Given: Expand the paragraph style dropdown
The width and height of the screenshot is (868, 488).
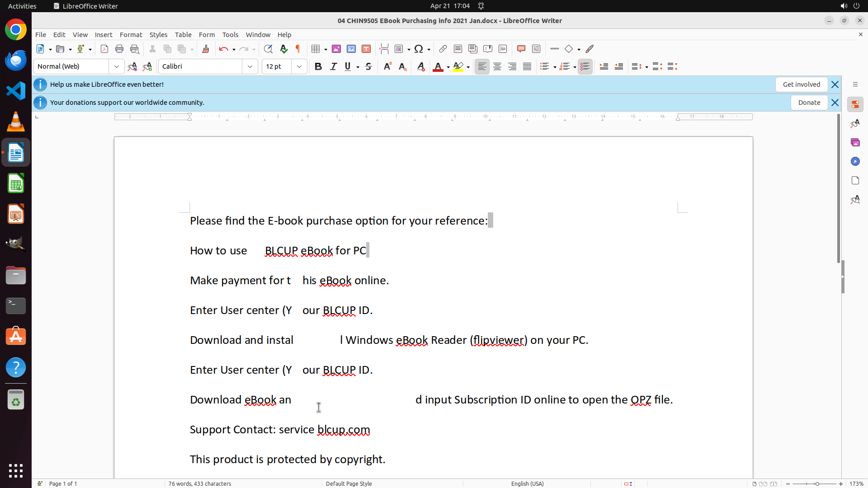Looking at the screenshot, I should coord(117,66).
